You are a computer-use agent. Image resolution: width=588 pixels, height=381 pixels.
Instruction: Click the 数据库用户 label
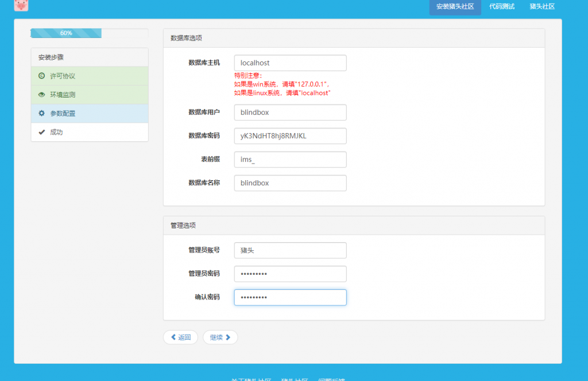(204, 112)
